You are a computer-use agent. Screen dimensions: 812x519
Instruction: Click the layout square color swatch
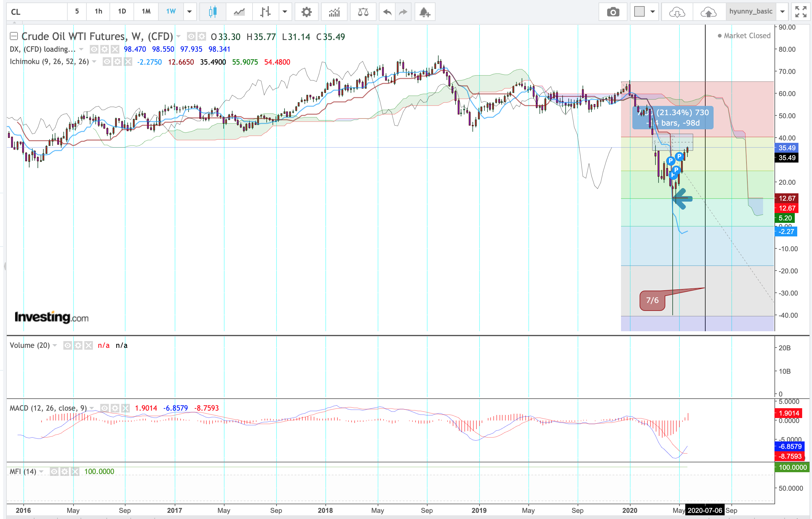(639, 12)
